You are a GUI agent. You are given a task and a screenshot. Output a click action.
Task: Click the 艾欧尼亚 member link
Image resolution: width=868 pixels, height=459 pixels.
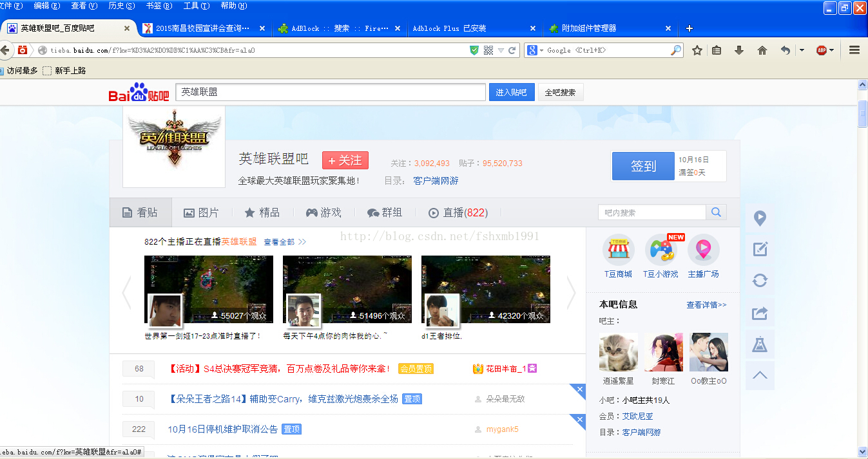pos(637,417)
